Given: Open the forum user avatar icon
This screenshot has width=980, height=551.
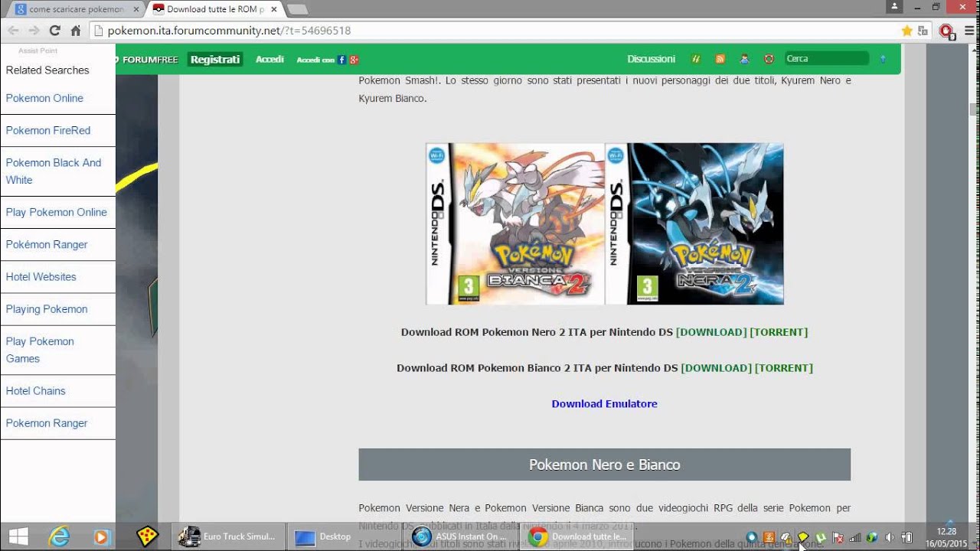Looking at the screenshot, I should click(x=744, y=59).
